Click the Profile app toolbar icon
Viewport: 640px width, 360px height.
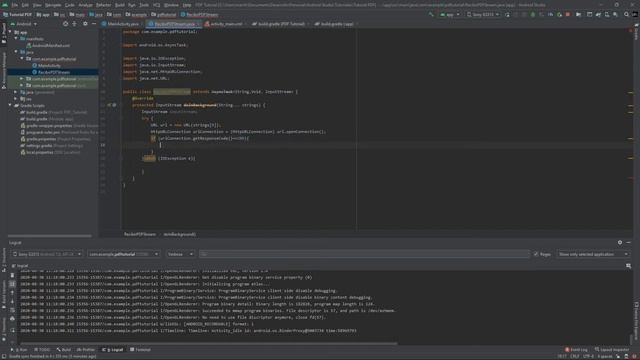(x=550, y=14)
